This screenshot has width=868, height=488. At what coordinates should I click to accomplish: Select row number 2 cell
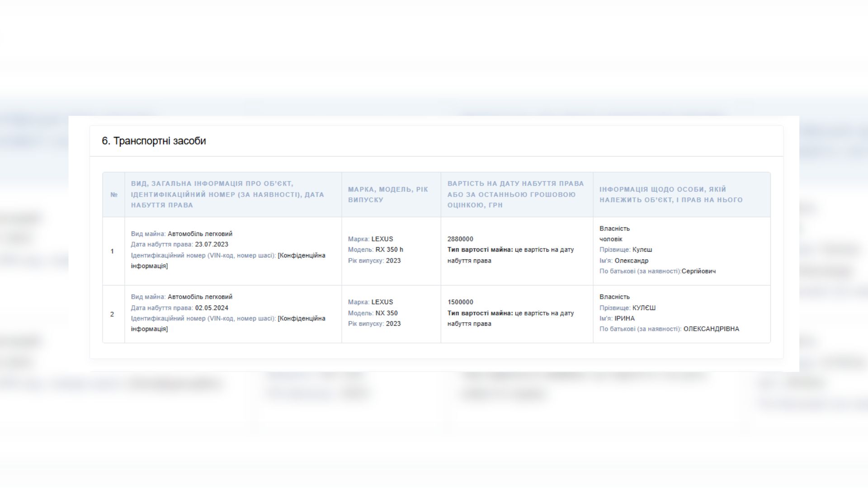[x=112, y=314]
